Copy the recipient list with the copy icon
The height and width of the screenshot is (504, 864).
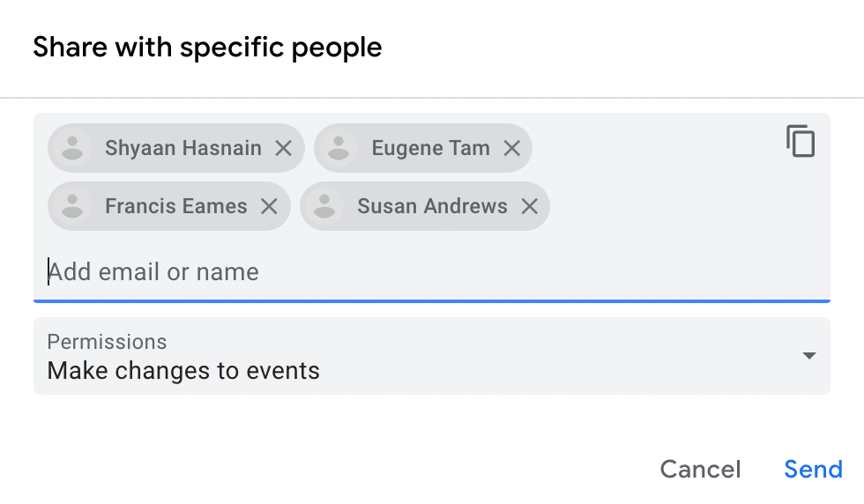click(x=801, y=142)
